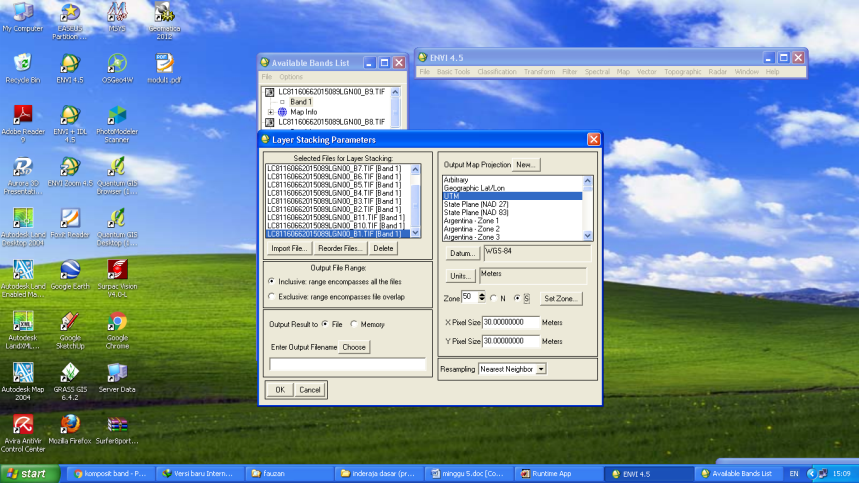Click output filename text field
859x483 pixels.
347,365
